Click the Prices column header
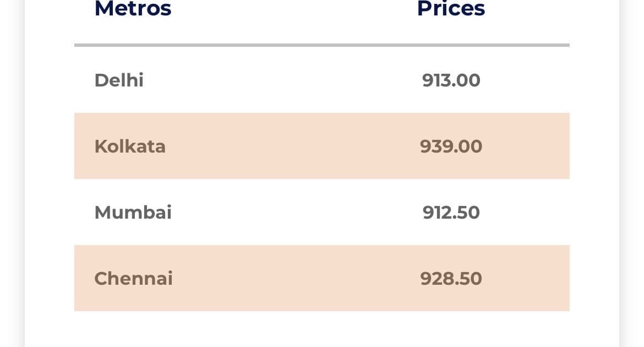 pyautogui.click(x=451, y=9)
